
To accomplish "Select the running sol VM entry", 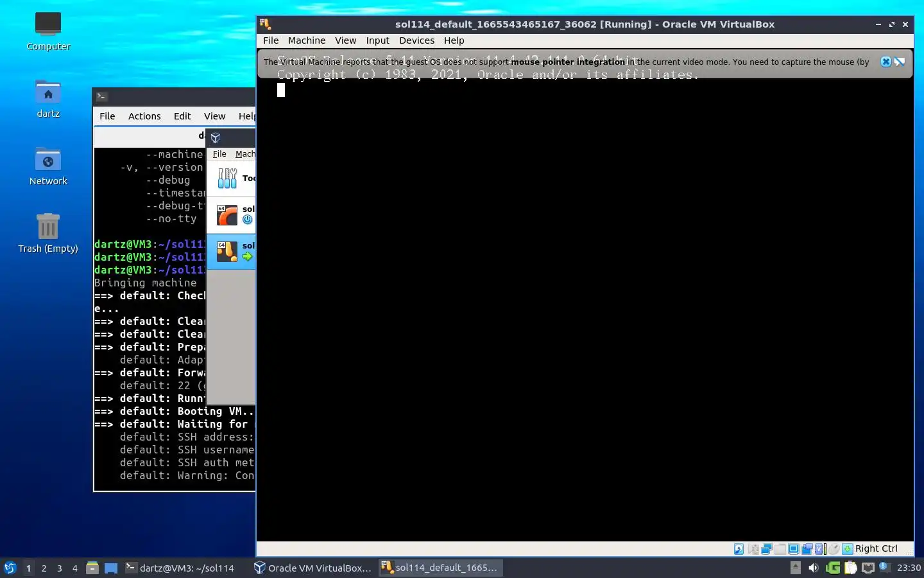I will [x=232, y=251].
